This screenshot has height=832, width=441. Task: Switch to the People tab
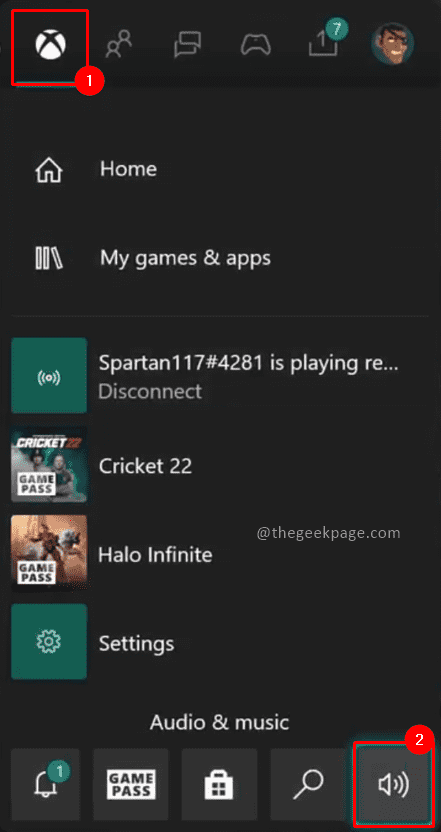click(118, 44)
